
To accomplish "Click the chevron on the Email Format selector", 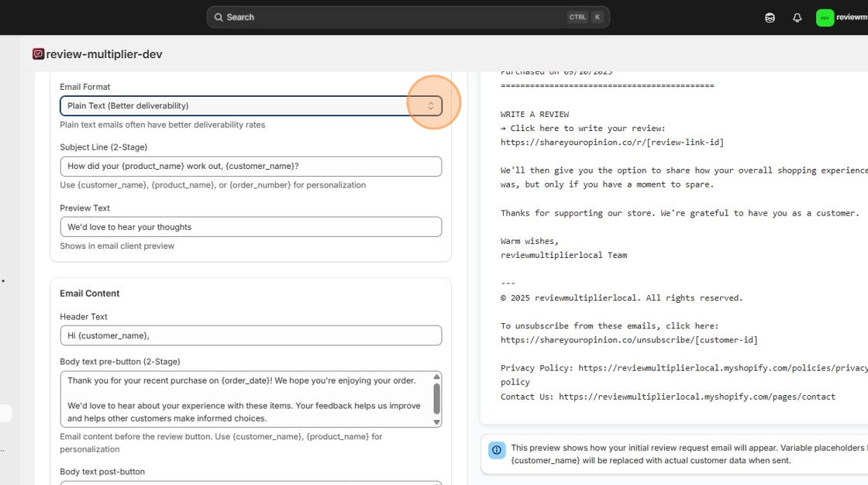I will (x=431, y=105).
